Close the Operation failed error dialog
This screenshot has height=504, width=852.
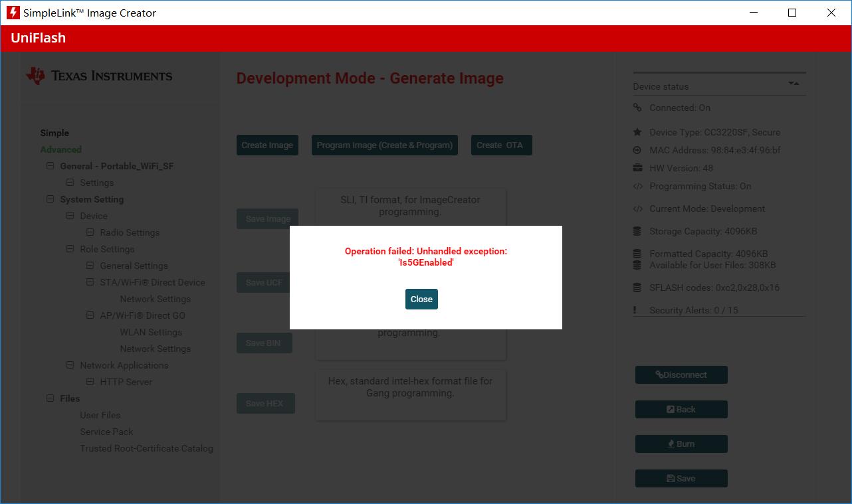click(421, 299)
